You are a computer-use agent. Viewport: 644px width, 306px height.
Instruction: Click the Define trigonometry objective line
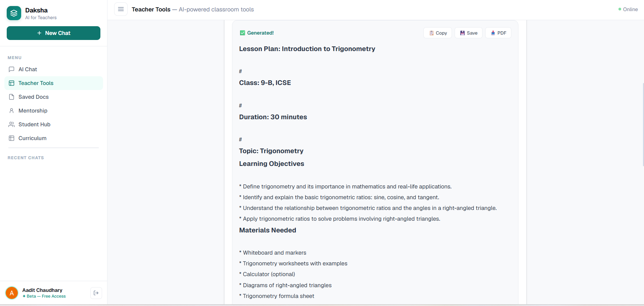(x=345, y=186)
